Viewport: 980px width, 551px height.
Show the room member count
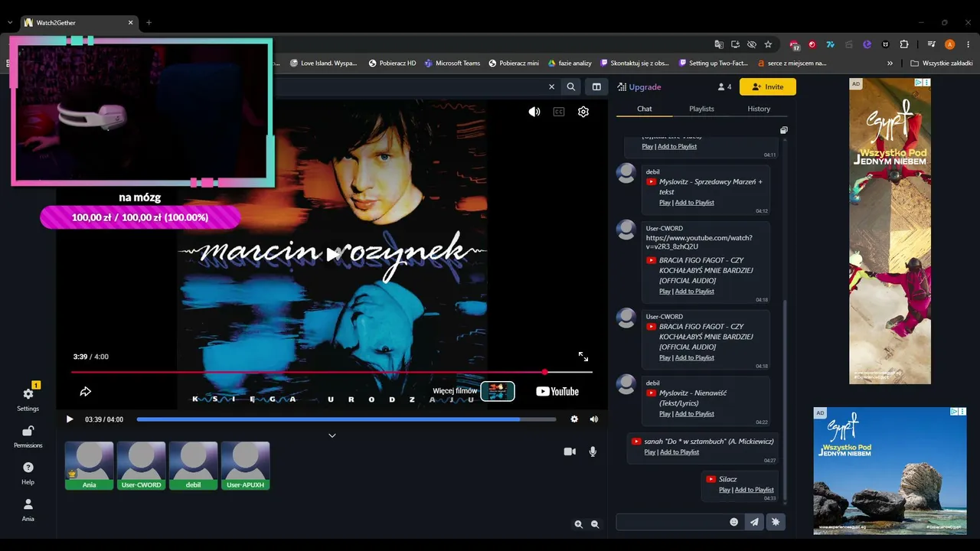point(724,87)
